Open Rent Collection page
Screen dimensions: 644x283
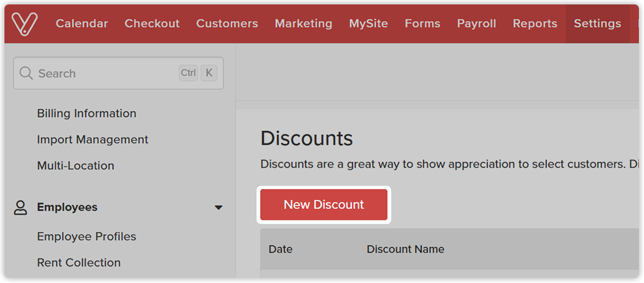point(79,263)
